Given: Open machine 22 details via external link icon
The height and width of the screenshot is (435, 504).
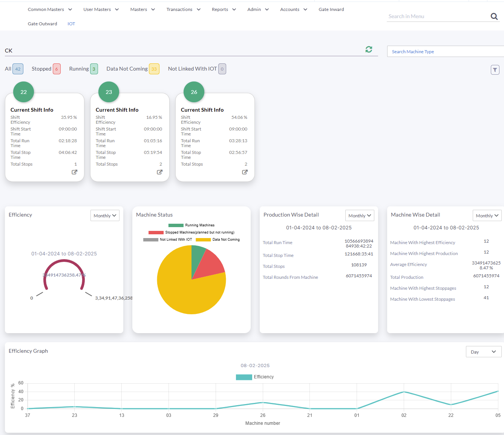Looking at the screenshot, I should tap(75, 172).
